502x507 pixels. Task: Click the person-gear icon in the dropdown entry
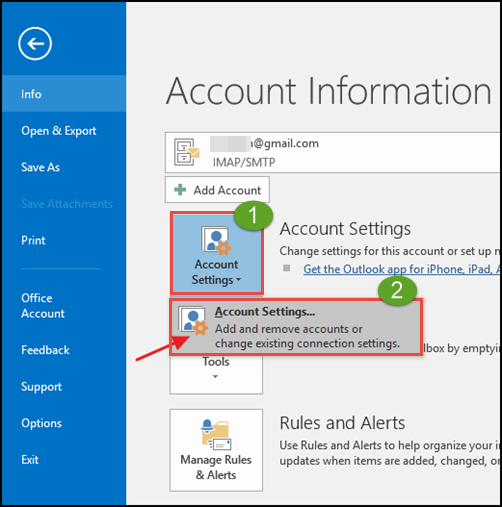(x=193, y=320)
